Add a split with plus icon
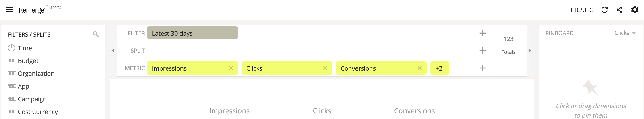The image size is (644, 119). pos(482,51)
